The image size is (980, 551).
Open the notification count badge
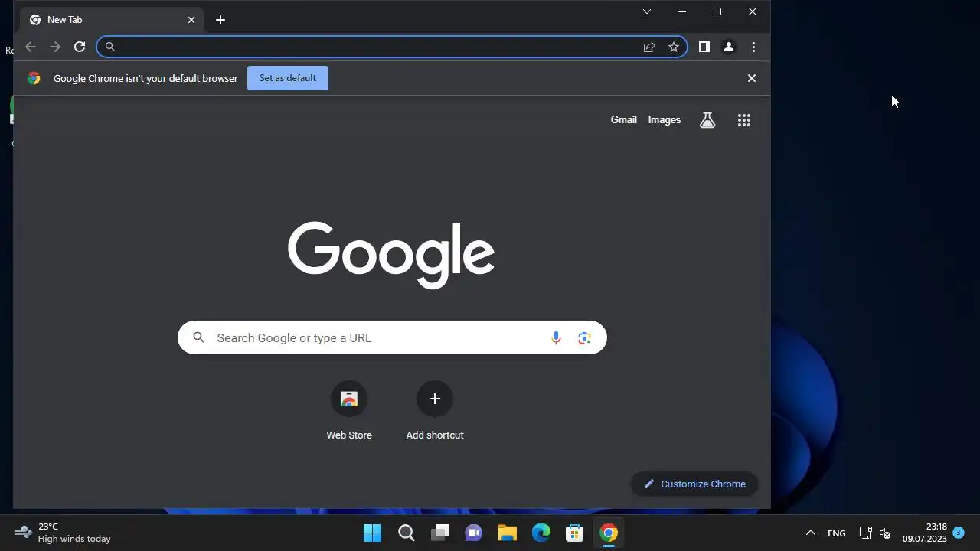tap(959, 533)
